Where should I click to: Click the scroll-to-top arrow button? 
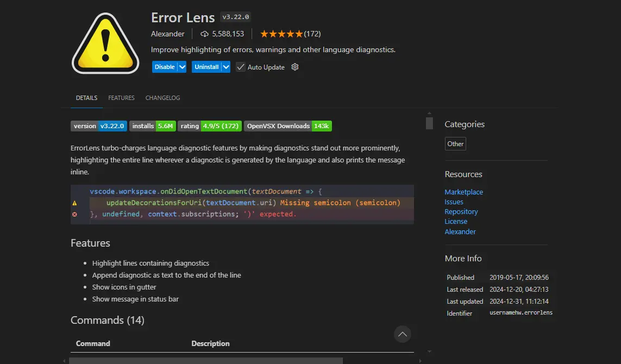coord(403,334)
